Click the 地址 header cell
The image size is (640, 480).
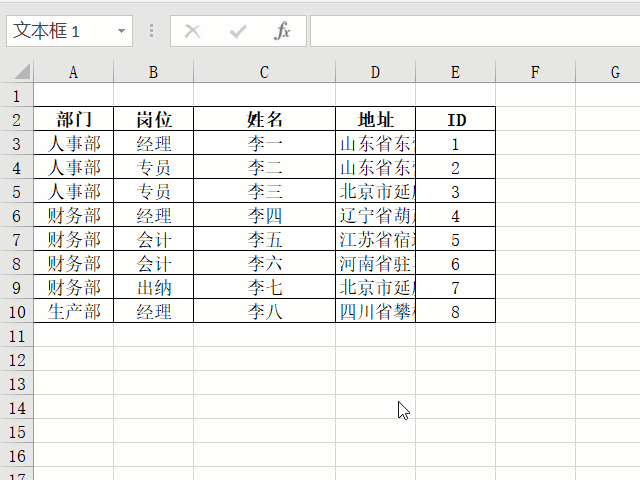tap(376, 119)
